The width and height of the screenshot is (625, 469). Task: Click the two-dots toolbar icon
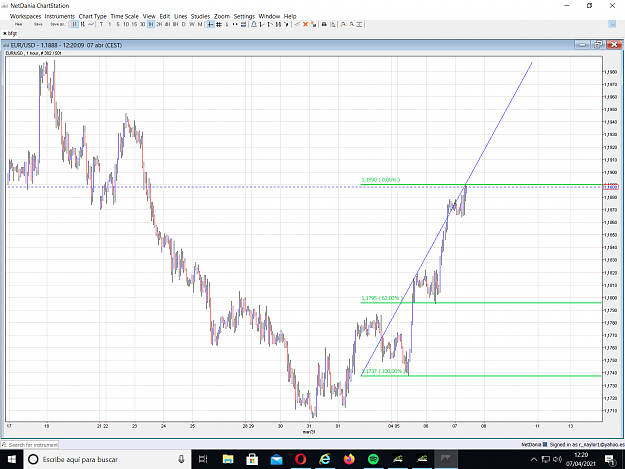(235, 24)
